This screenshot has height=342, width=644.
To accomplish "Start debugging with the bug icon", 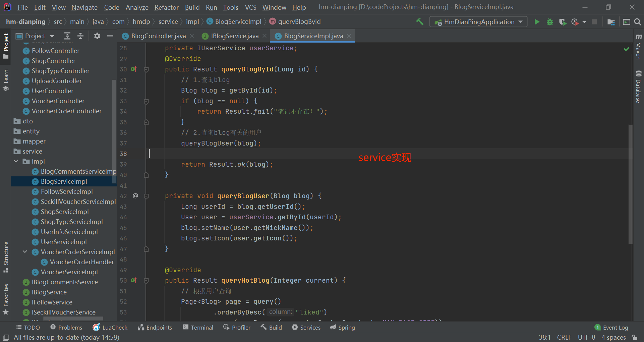I will pyautogui.click(x=550, y=22).
